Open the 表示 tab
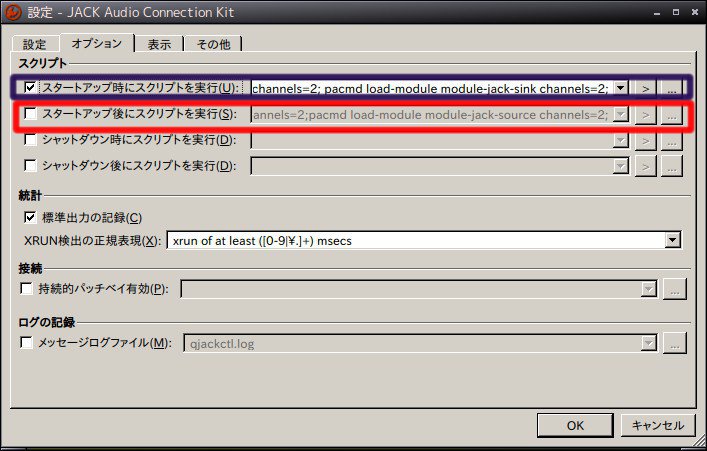 [159, 44]
